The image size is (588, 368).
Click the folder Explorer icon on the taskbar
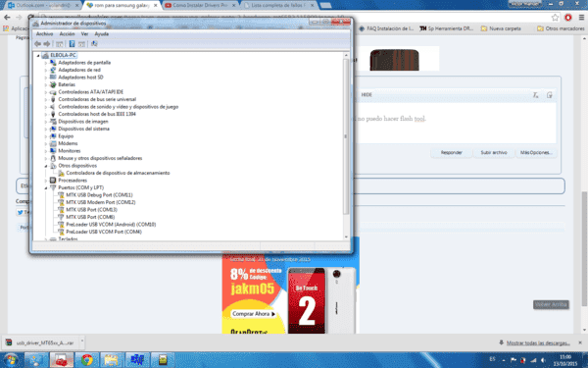point(112,360)
